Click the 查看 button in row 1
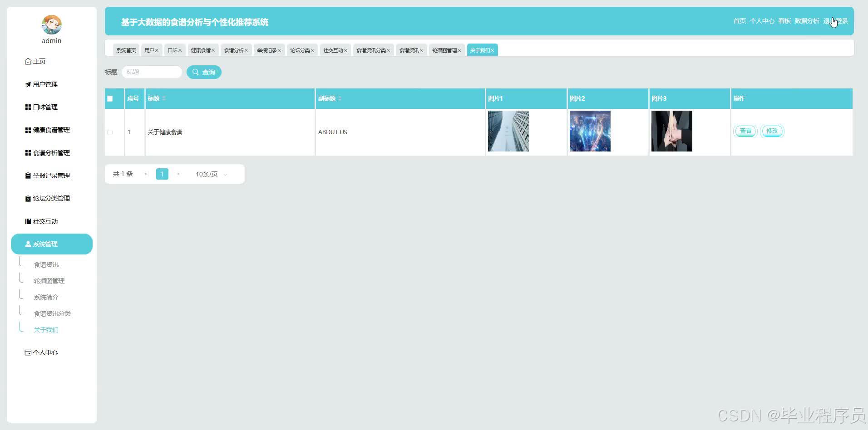Image resolution: width=868 pixels, height=430 pixels. (x=745, y=131)
